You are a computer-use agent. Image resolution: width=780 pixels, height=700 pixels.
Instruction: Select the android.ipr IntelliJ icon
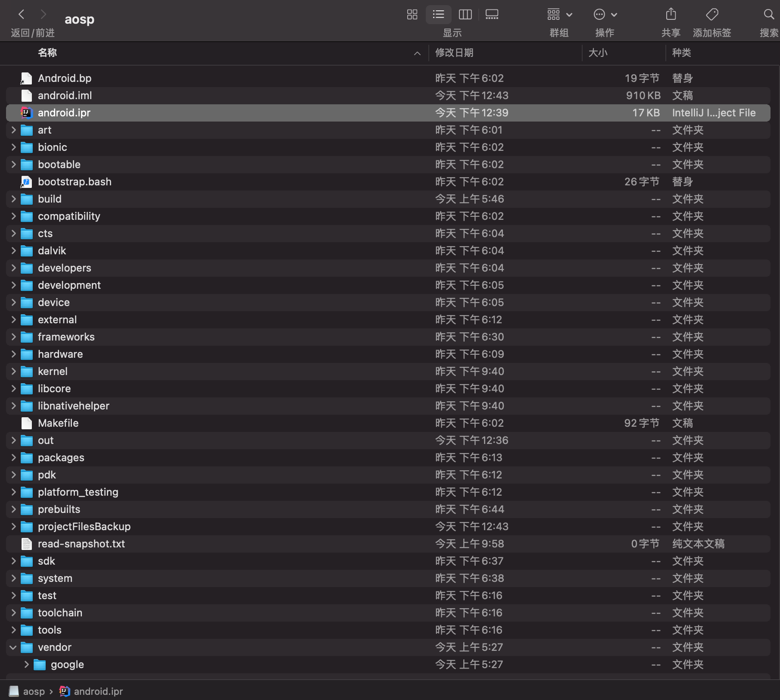coord(26,112)
